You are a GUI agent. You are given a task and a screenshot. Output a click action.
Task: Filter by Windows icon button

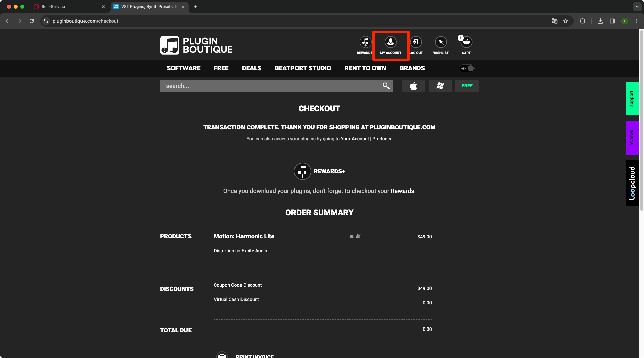pyautogui.click(x=440, y=86)
